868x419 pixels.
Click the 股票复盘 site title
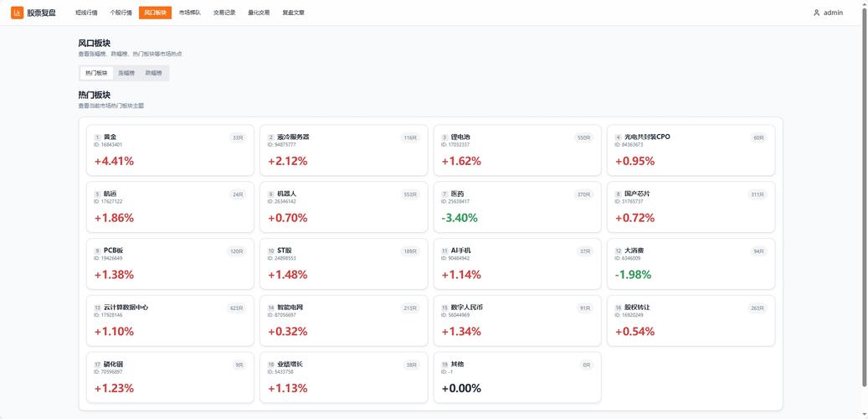point(42,13)
